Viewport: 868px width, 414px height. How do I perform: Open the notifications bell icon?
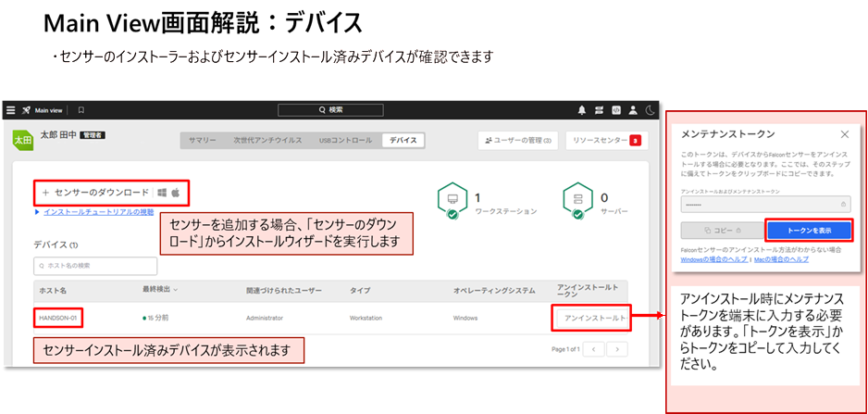pyautogui.click(x=582, y=109)
